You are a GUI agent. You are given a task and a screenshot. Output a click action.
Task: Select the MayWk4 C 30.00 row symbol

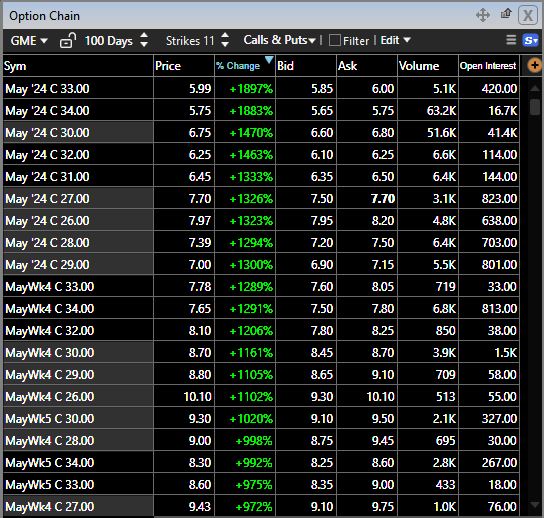(50, 353)
